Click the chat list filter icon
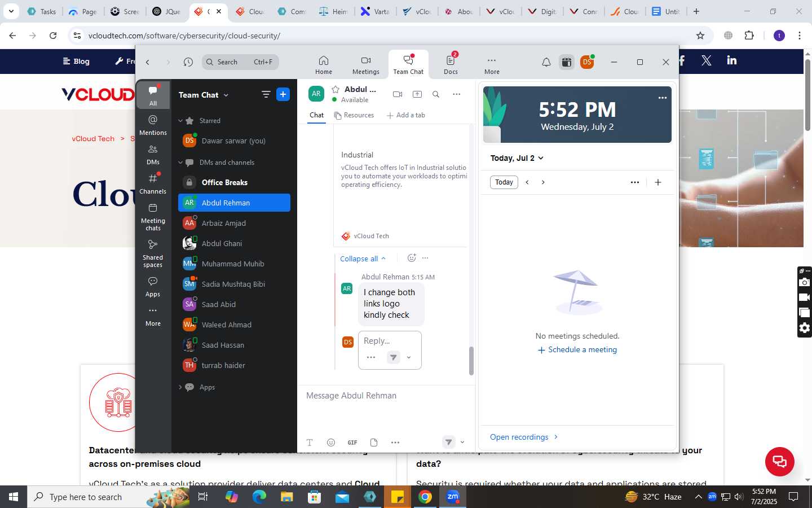 pyautogui.click(x=266, y=94)
